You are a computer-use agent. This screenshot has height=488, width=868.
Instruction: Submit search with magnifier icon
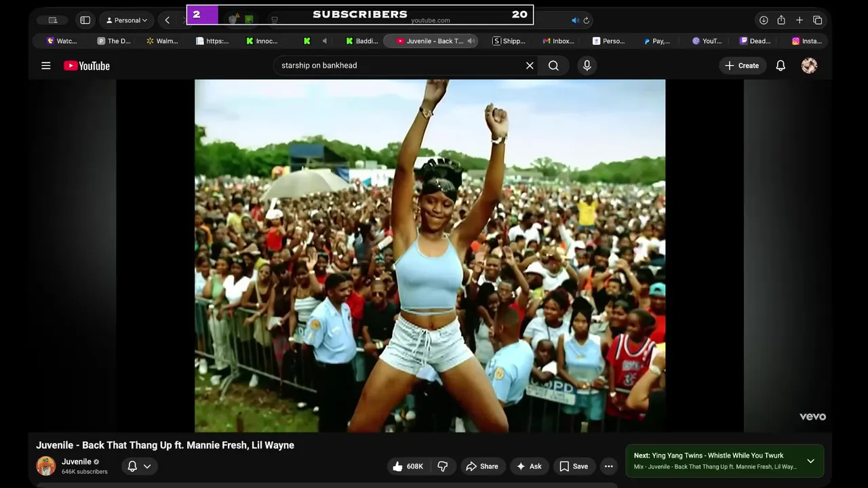point(553,66)
